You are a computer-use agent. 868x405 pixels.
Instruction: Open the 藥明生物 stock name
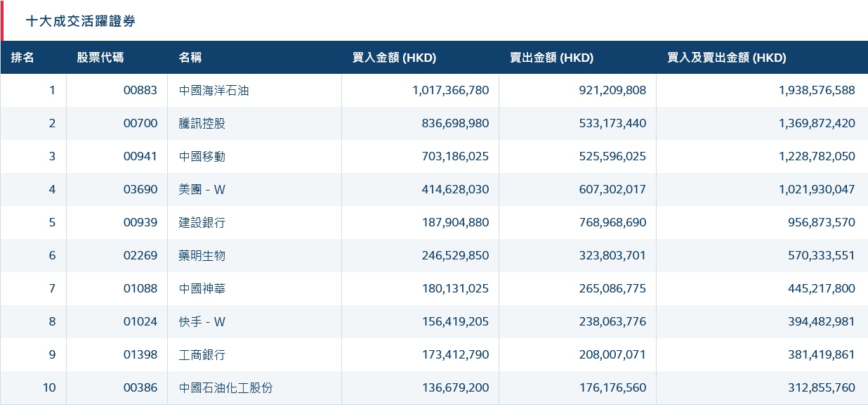202,256
